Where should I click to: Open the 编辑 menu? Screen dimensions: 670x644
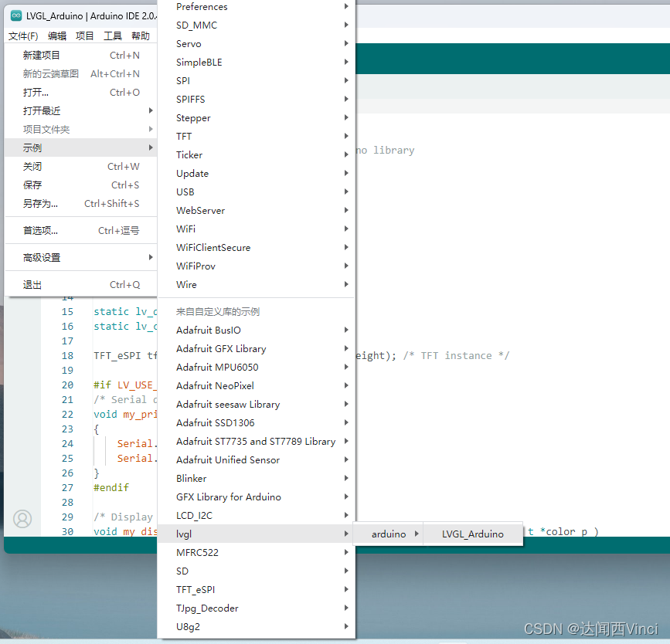coord(56,36)
